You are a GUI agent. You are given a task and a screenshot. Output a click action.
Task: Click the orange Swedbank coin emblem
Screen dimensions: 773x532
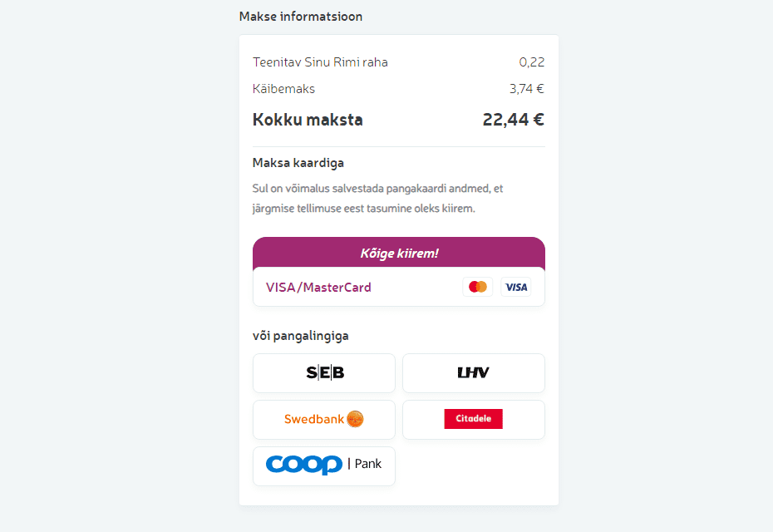[x=356, y=419]
